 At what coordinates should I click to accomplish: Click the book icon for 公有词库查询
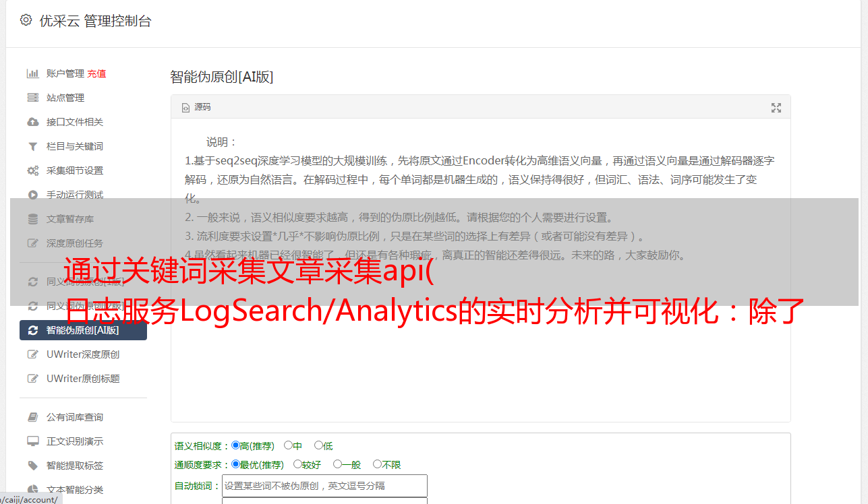[32, 417]
